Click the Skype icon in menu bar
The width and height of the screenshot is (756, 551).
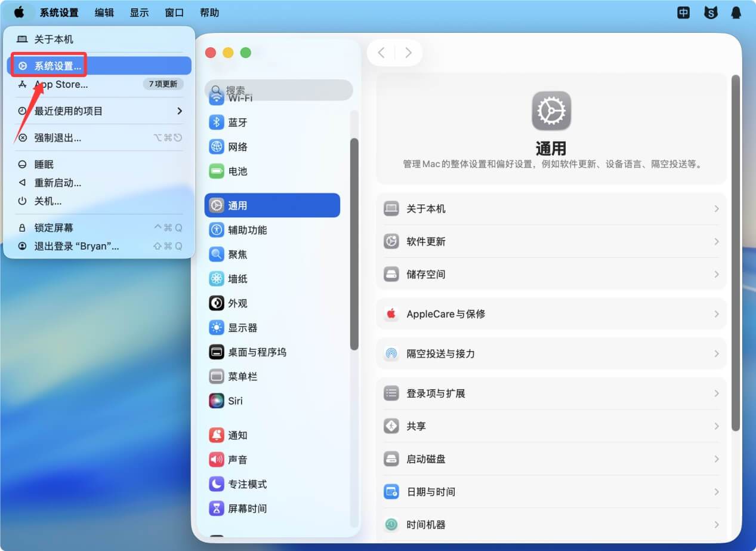pos(710,12)
